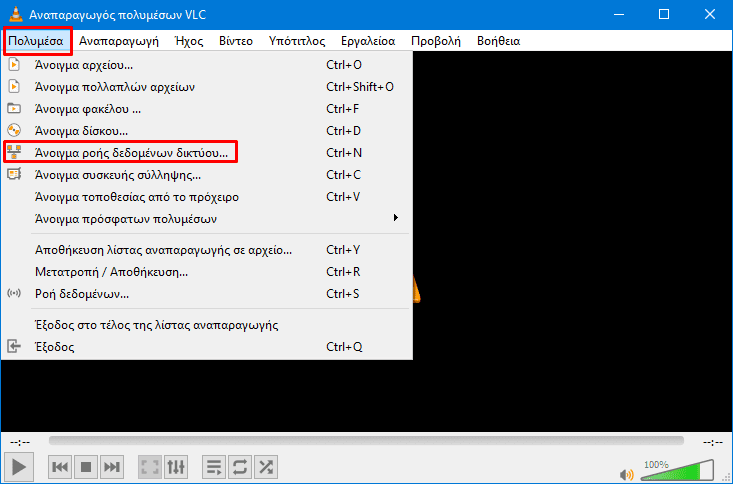Adjust the volume slider at 100%
Image resolution: width=733 pixels, height=484 pixels.
(x=677, y=470)
